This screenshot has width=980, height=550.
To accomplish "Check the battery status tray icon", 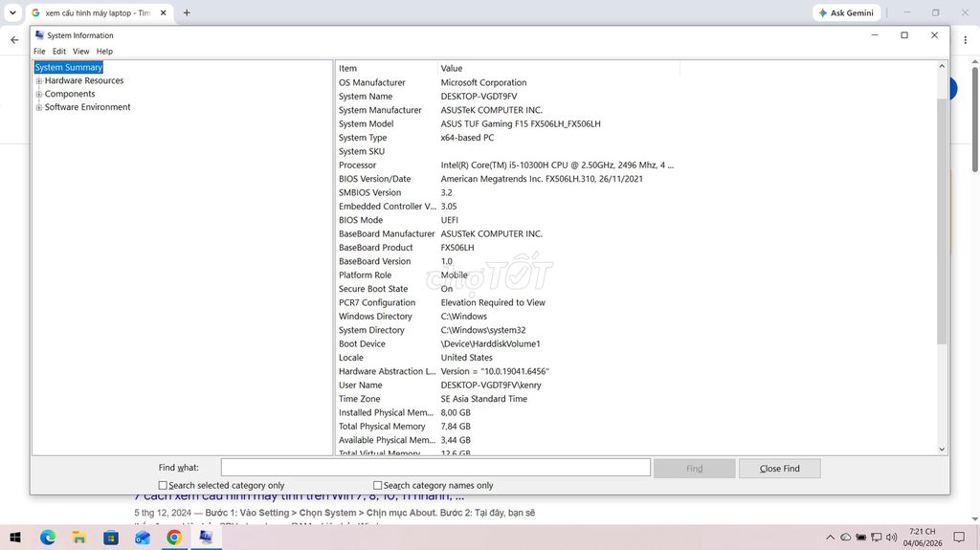I will click(x=860, y=537).
